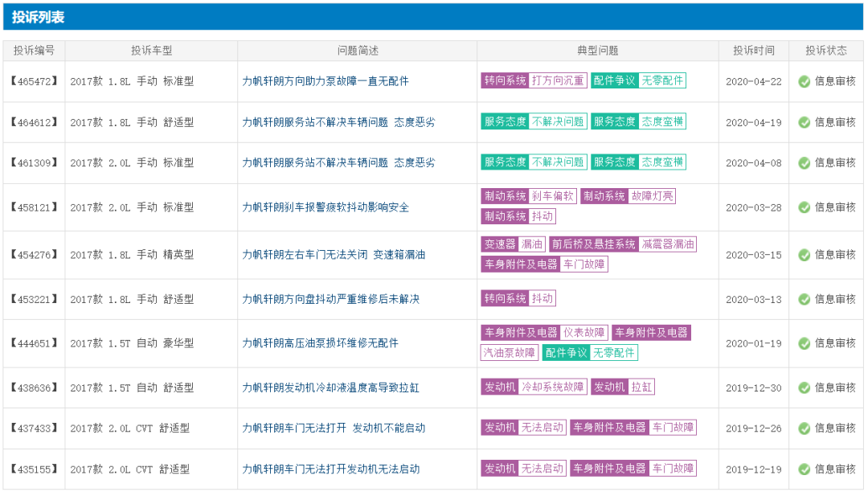
Task: Click green check icon in row 453221
Action: click(x=805, y=300)
